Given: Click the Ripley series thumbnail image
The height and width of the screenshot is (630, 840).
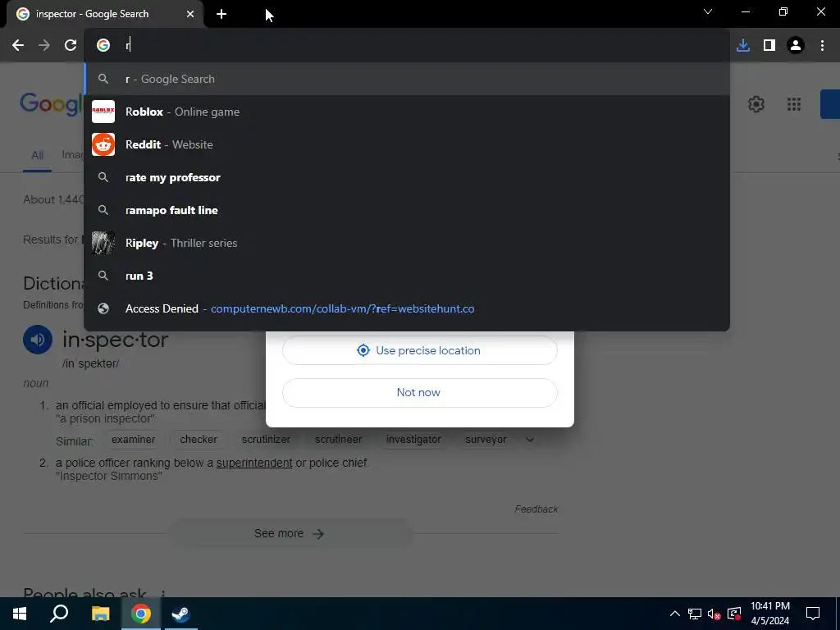Looking at the screenshot, I should coord(103,243).
